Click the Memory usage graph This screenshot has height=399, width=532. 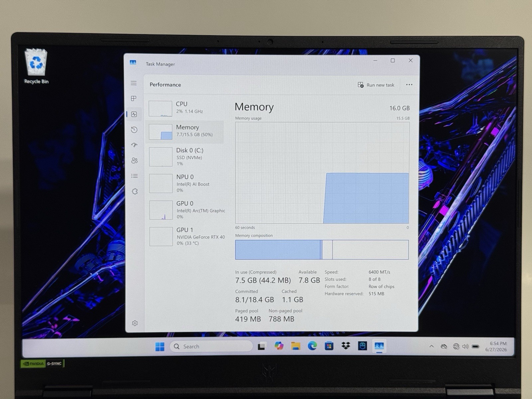[322, 173]
